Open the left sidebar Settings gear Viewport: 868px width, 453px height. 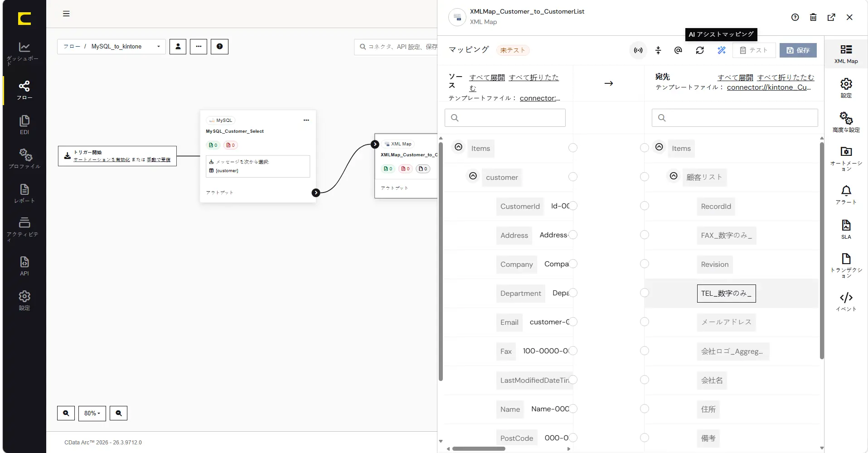point(24,300)
